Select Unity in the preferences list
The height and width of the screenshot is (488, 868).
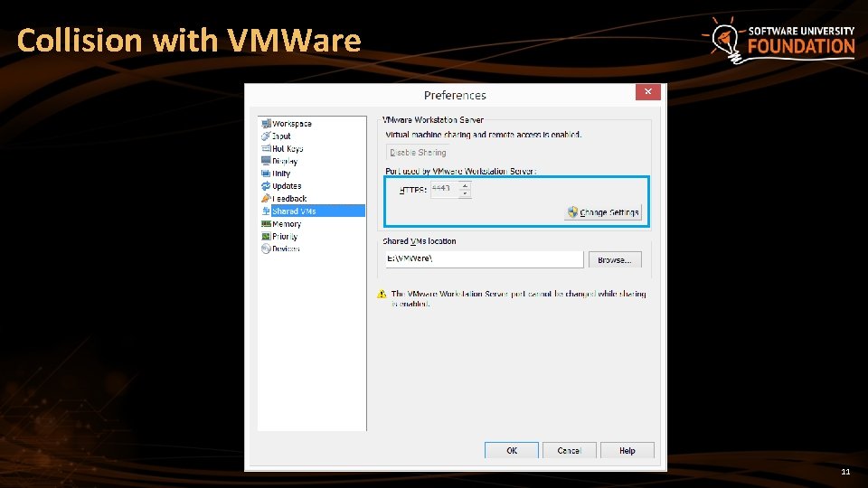pyautogui.click(x=281, y=174)
